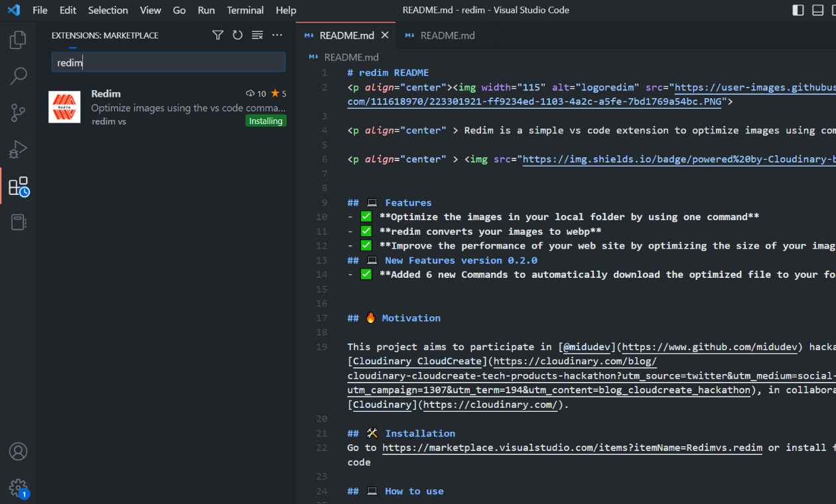This screenshot has height=504, width=836.
Task: Click the extensions search box containing redim
Action: pos(169,62)
